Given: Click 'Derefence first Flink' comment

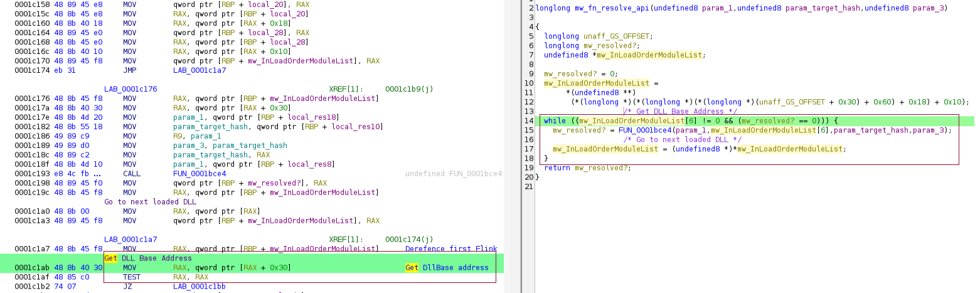Looking at the screenshot, I should tap(451, 248).
